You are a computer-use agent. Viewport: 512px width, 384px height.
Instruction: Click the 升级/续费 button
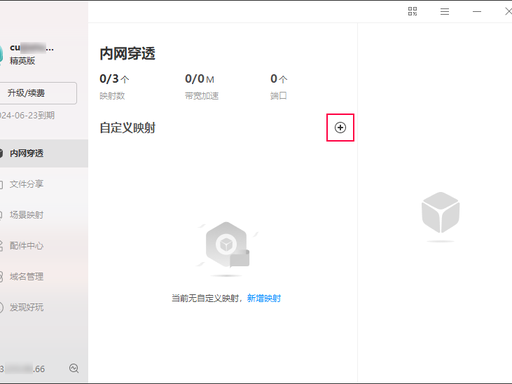(x=37, y=93)
